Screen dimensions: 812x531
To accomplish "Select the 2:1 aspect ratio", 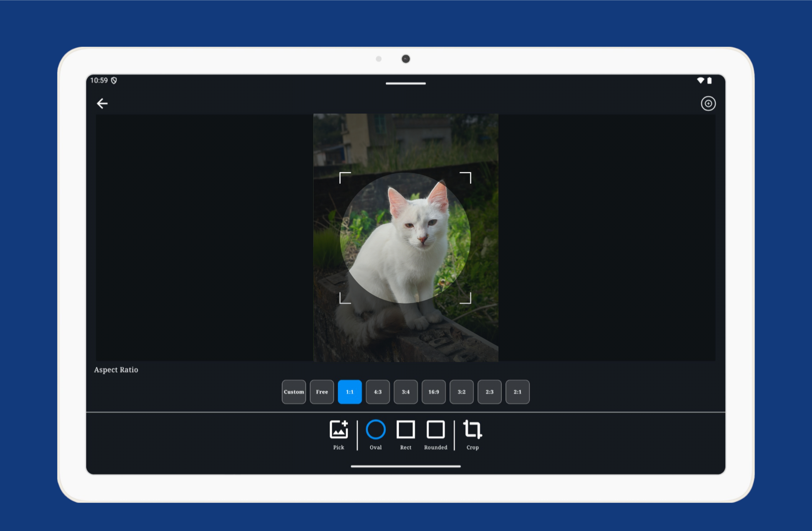I will pos(517,392).
